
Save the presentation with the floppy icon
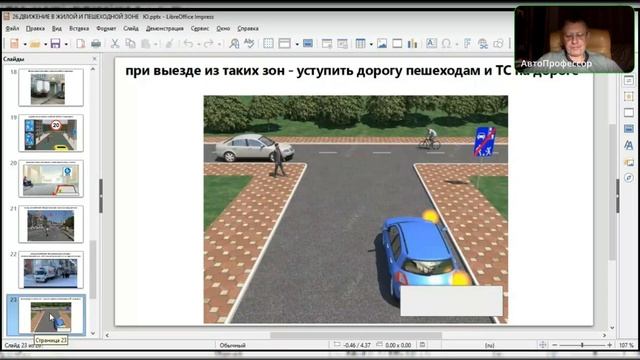56,43
